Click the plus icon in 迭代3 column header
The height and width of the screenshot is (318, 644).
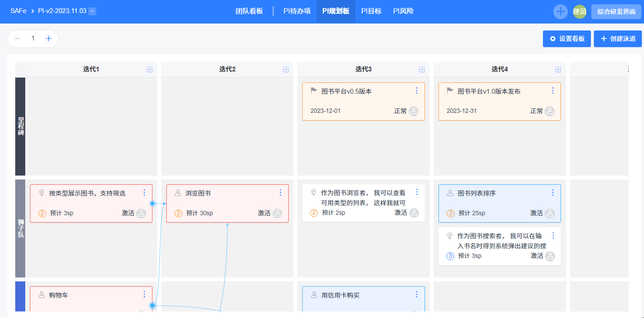(421, 69)
